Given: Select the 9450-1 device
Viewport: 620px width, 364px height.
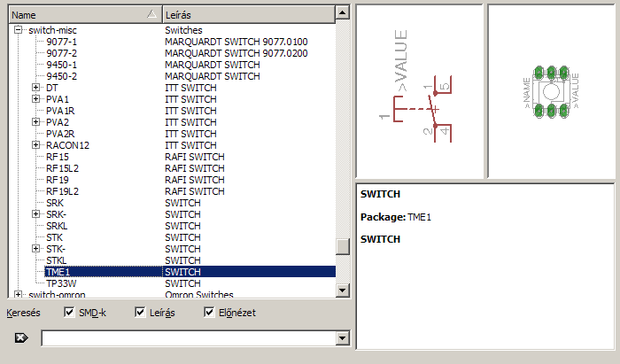Looking at the screenshot, I should (62, 65).
